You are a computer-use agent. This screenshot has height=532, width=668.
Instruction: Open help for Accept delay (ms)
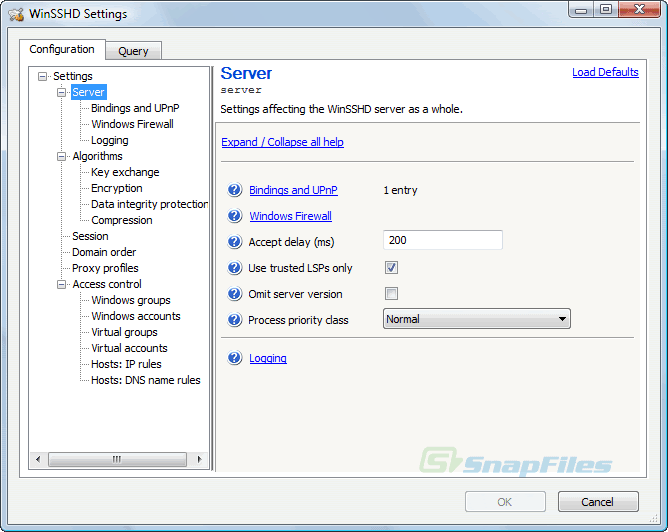coord(234,242)
